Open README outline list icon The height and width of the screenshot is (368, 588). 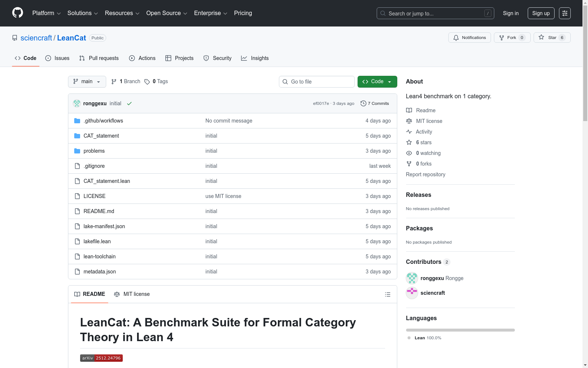387,294
